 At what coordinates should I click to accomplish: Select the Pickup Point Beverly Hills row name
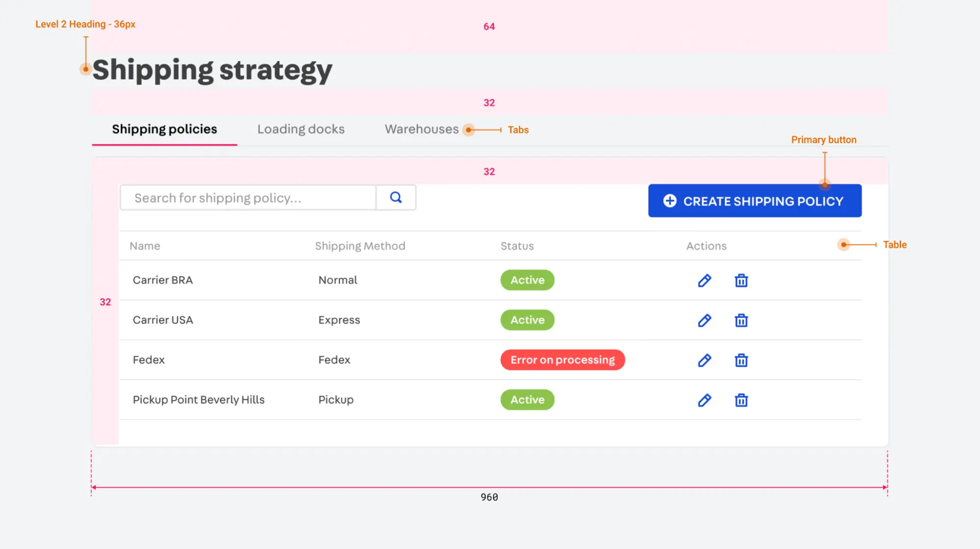click(199, 400)
